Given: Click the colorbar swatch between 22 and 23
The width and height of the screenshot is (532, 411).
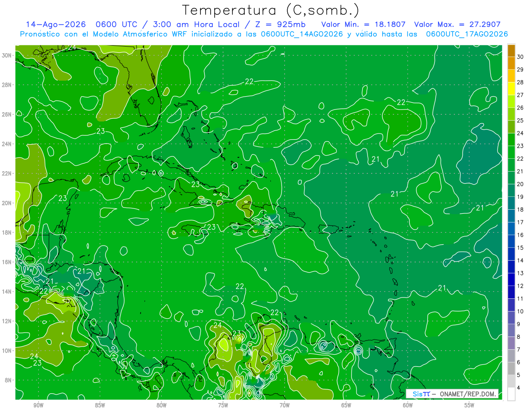Looking at the screenshot, I should point(511,152).
